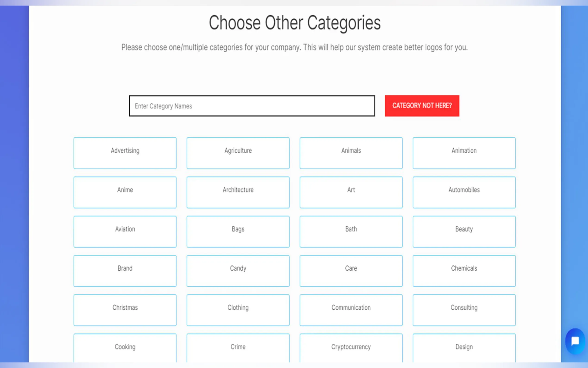The width and height of the screenshot is (588, 368).
Task: Select the Advertising category
Action: (x=125, y=153)
